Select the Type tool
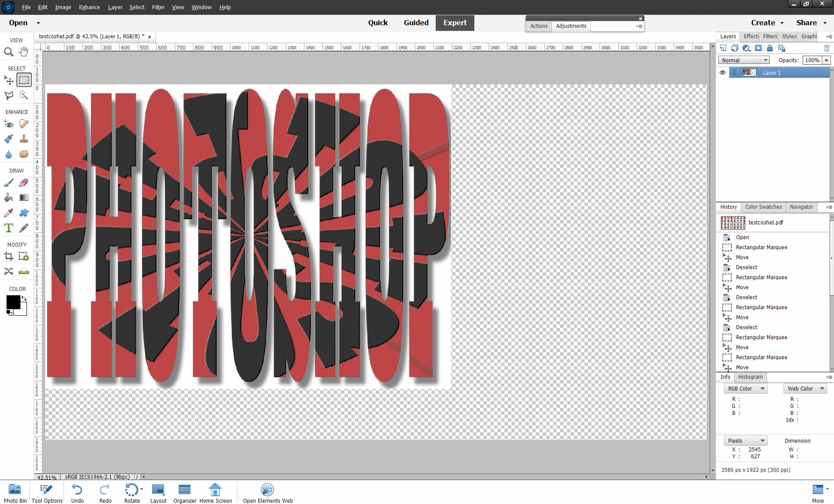This screenshot has height=504, width=834. [x=8, y=228]
